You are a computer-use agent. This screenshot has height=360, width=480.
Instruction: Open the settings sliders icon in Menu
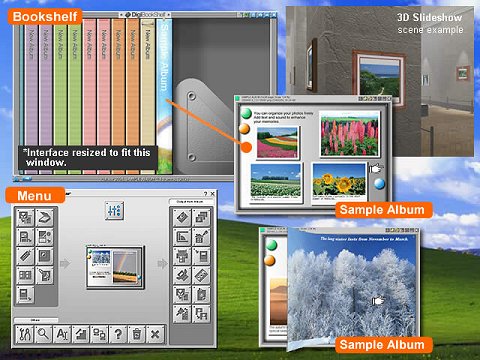click(x=114, y=210)
